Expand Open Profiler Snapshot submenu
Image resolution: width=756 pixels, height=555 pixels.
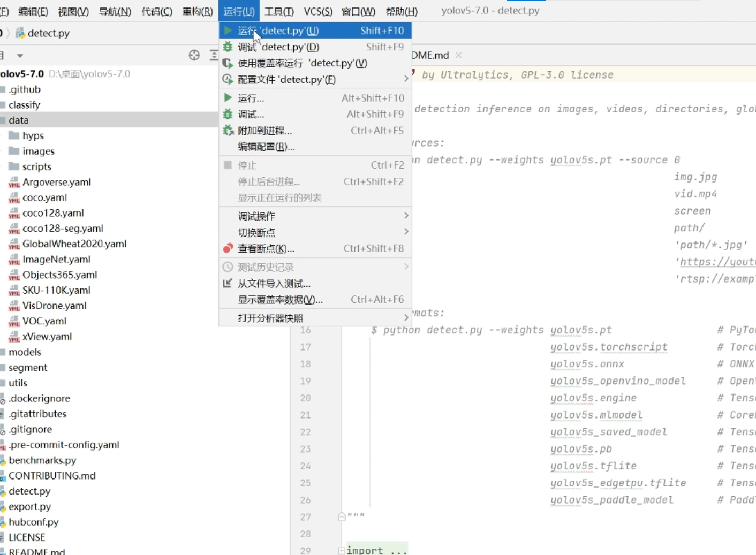(x=315, y=318)
